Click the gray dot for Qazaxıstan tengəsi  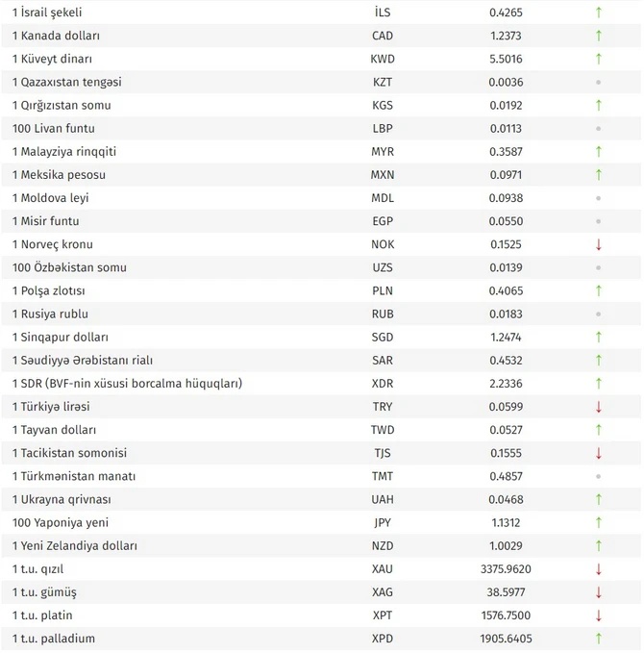tap(599, 82)
